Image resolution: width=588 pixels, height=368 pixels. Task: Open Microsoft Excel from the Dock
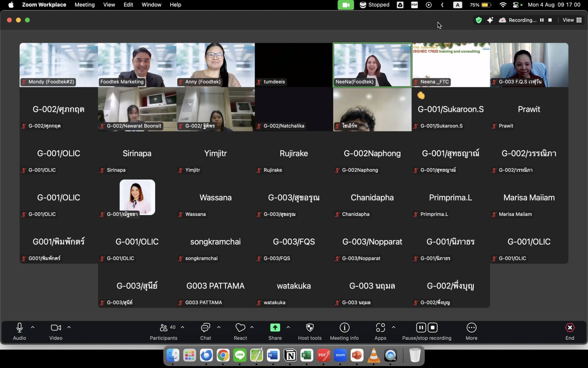pos(307,355)
